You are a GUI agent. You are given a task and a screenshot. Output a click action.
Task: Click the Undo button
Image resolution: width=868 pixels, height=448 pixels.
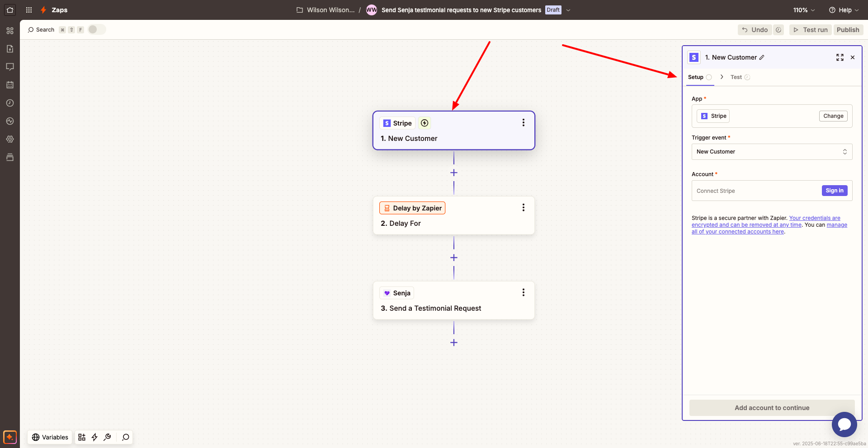pyautogui.click(x=755, y=30)
